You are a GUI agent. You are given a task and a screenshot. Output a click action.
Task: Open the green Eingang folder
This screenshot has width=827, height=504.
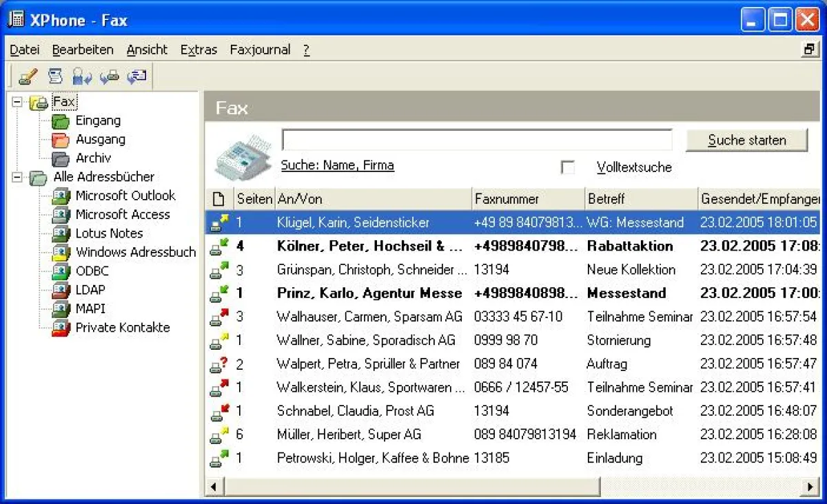(97, 121)
